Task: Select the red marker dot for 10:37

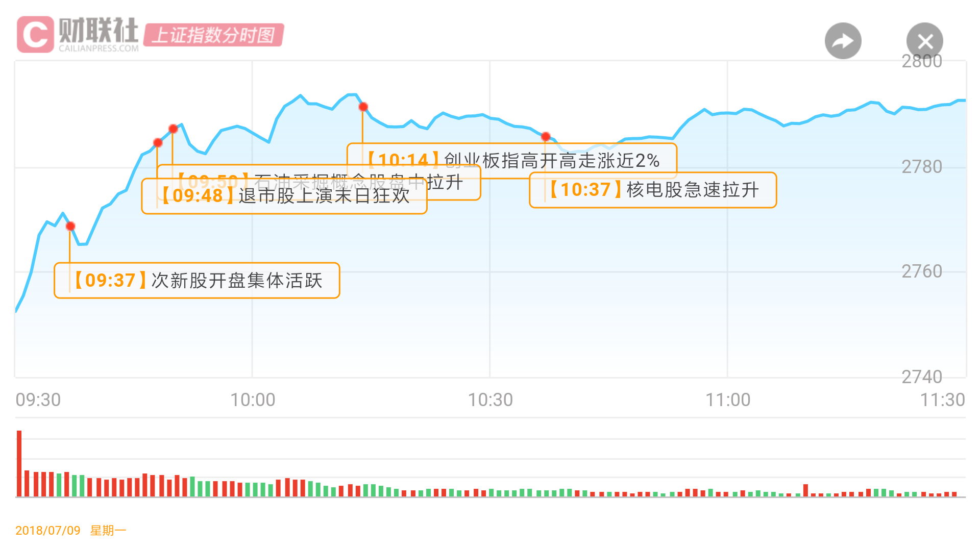Action: pos(546,137)
